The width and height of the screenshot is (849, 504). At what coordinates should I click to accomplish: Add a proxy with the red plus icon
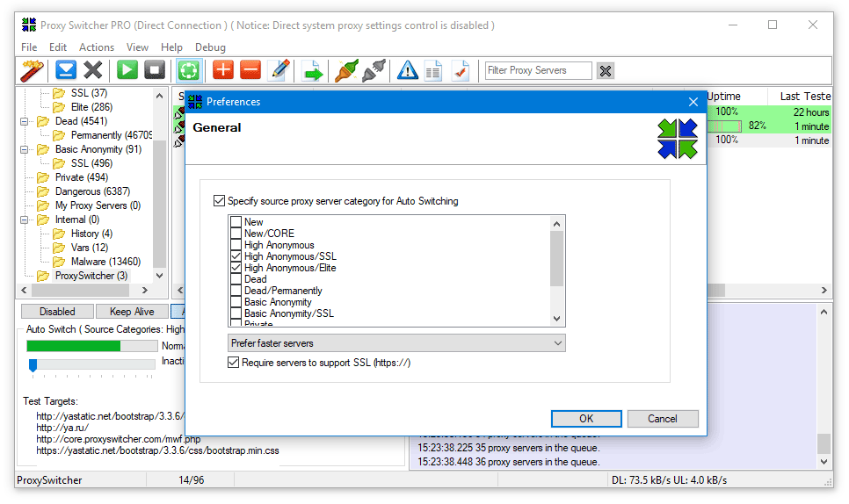point(222,70)
